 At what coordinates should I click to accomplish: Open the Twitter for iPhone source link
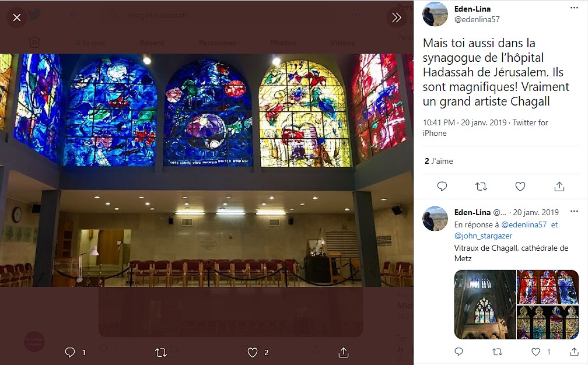point(485,128)
